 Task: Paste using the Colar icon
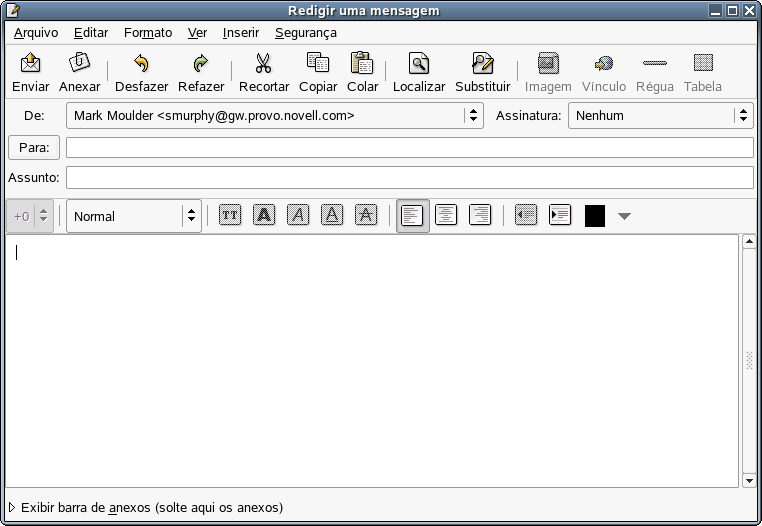click(362, 63)
